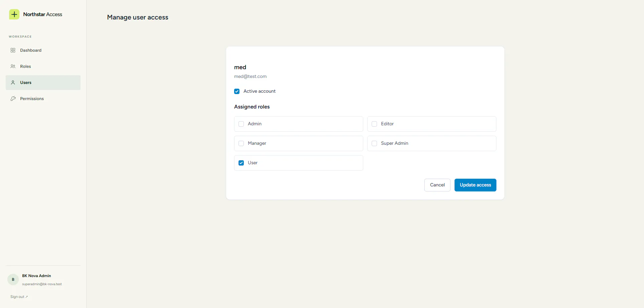
Task: Click the Permissions key icon
Action: click(x=13, y=99)
